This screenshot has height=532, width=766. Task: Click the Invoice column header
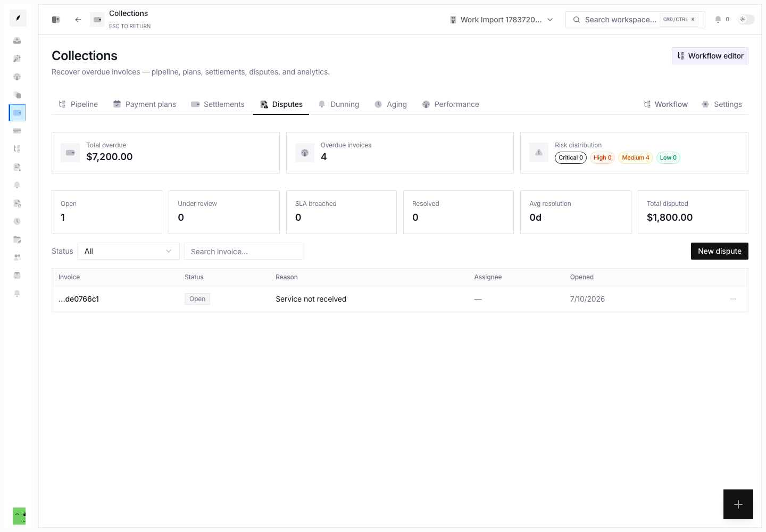pos(69,277)
